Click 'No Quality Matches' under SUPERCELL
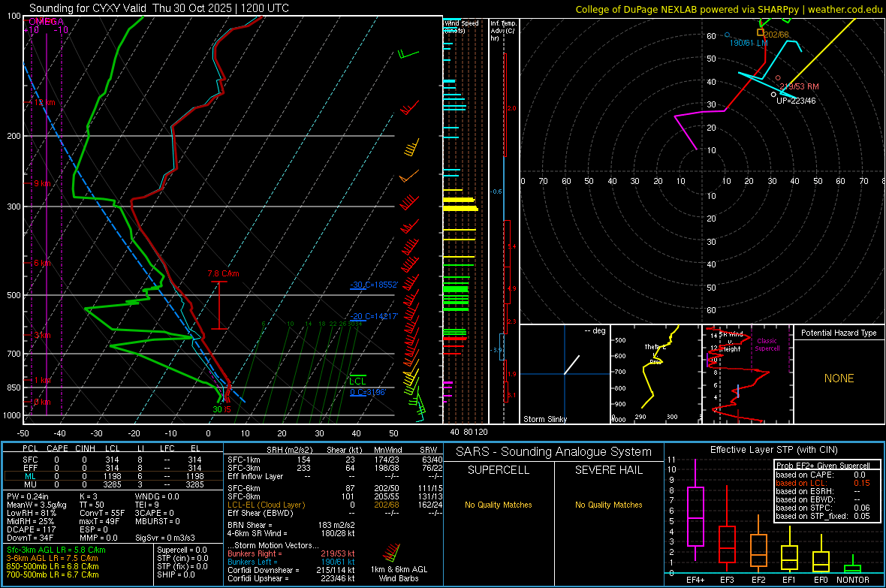 [x=498, y=505]
